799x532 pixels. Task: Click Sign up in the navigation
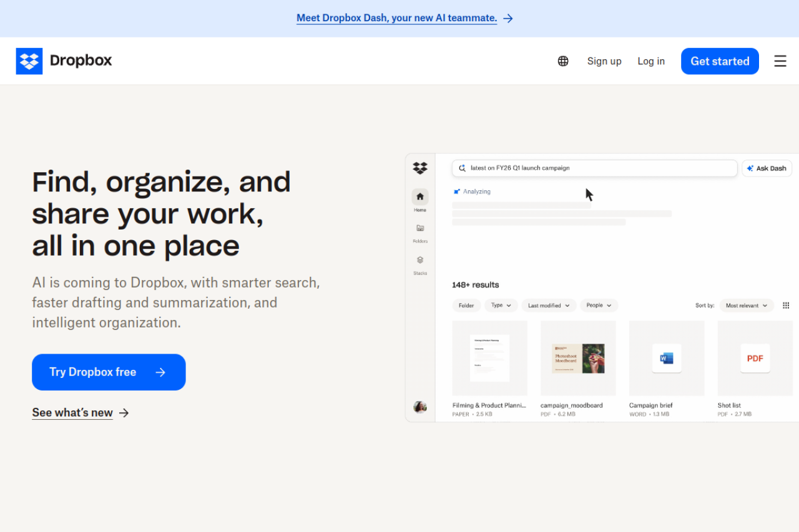604,61
